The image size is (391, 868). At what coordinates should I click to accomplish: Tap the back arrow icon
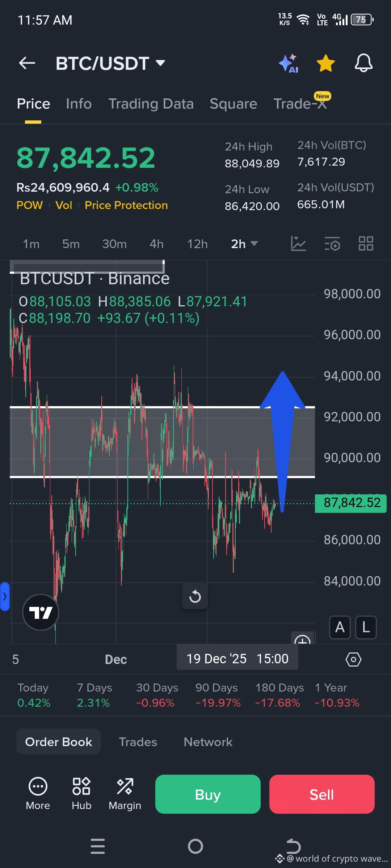[27, 63]
